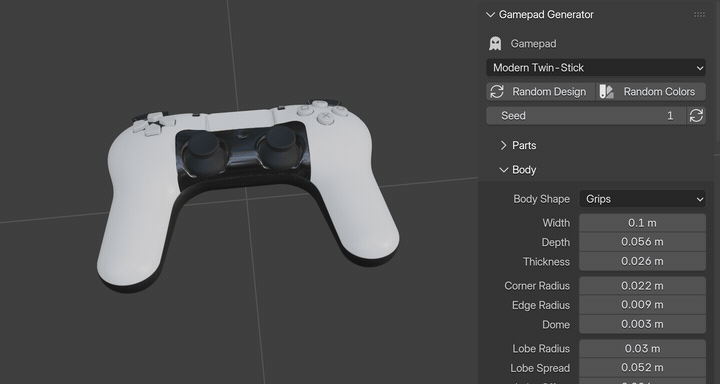Click the Random Design button
Viewport: 720px width, 384px height.
click(x=540, y=92)
